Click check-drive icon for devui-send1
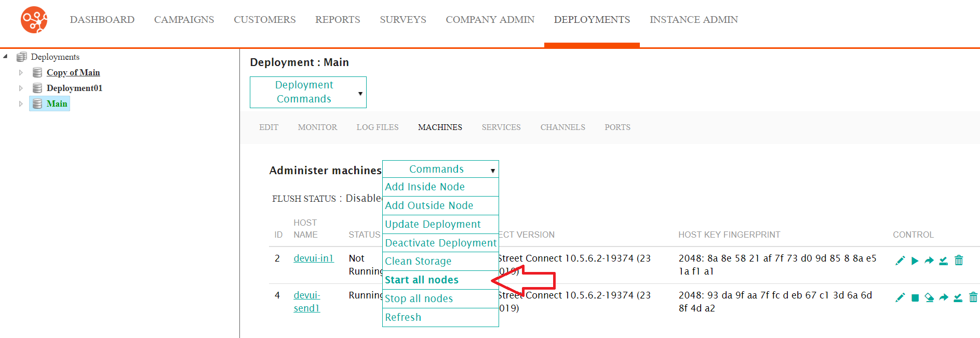Viewport: 980px width, 338px height. click(x=958, y=297)
